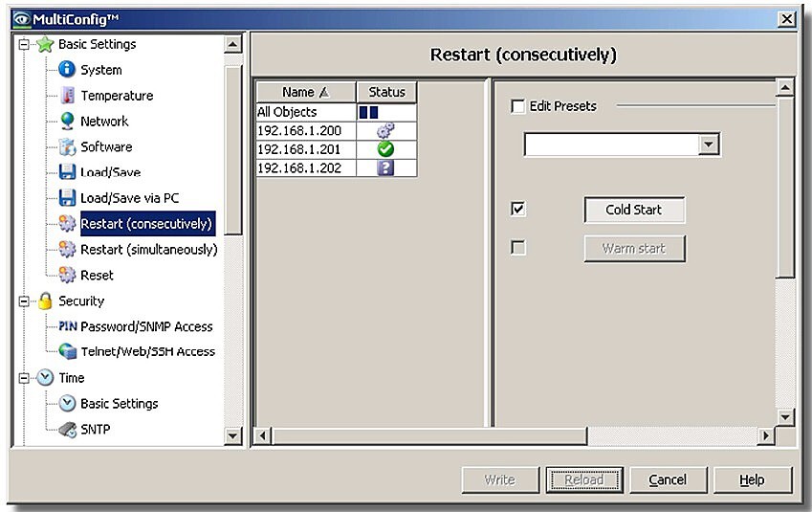This screenshot has width=812, height=512.
Task: Open Telnet/Web/SSH Access settings
Action: [x=147, y=351]
